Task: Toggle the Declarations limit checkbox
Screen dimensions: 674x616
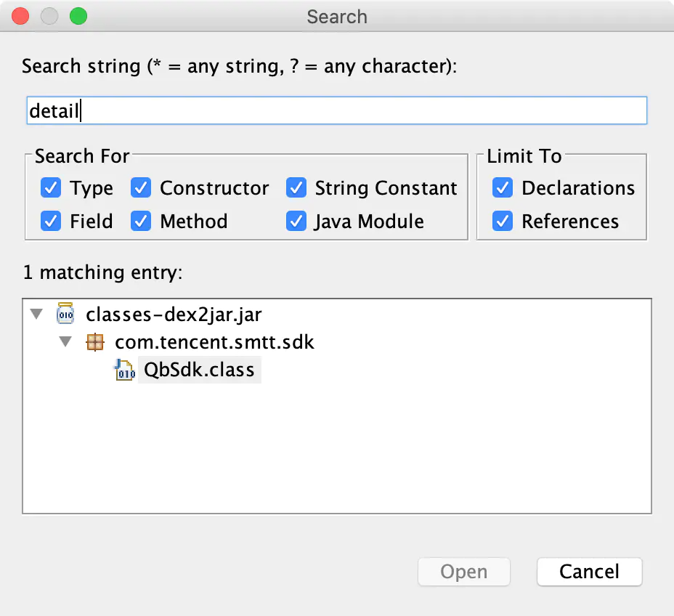Action: tap(503, 188)
